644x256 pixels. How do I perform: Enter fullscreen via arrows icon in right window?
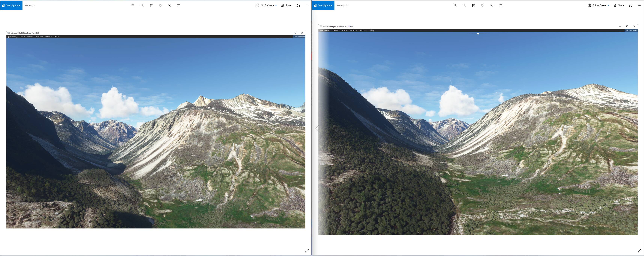coord(639,251)
